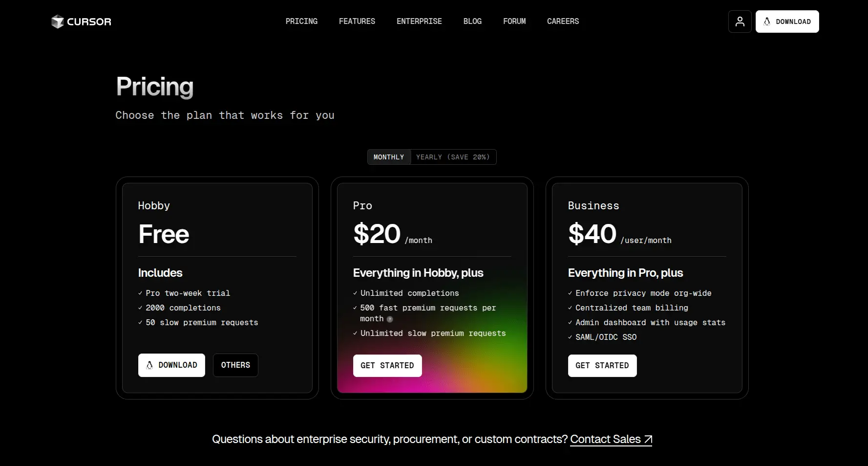Click the Linux penguin icon in the header Download button
The width and height of the screenshot is (868, 466).
click(767, 22)
